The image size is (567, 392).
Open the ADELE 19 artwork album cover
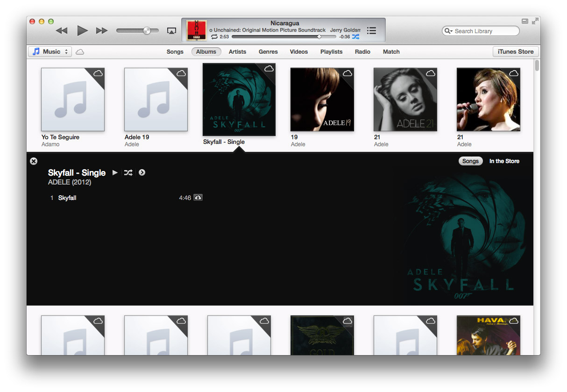click(322, 100)
